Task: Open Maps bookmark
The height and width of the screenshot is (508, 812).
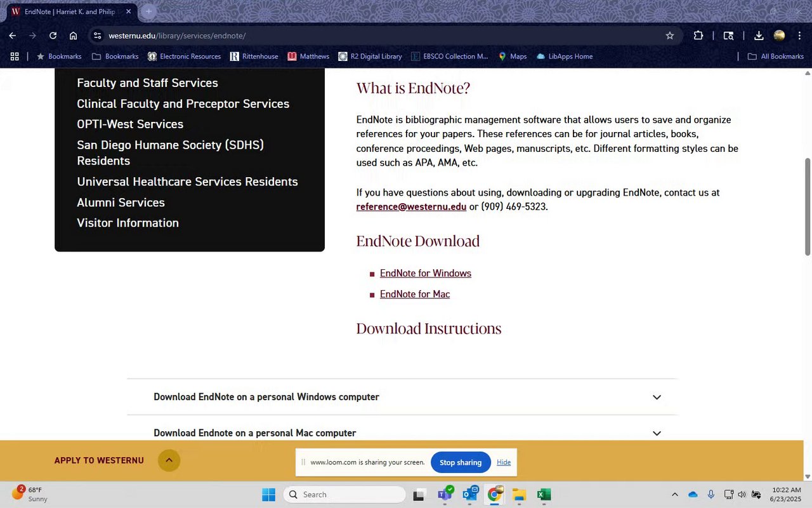Action: coord(513,57)
